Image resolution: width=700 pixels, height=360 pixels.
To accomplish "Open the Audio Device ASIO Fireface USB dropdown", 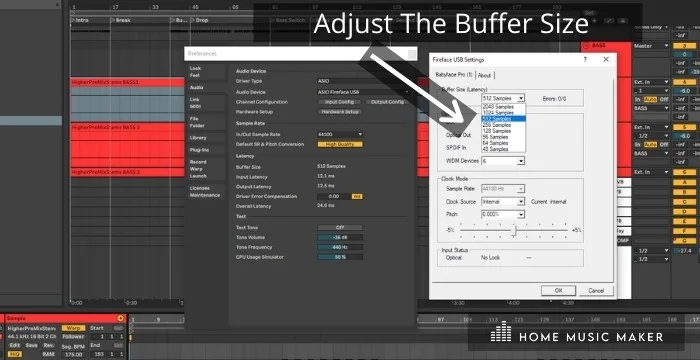I will 363,92.
